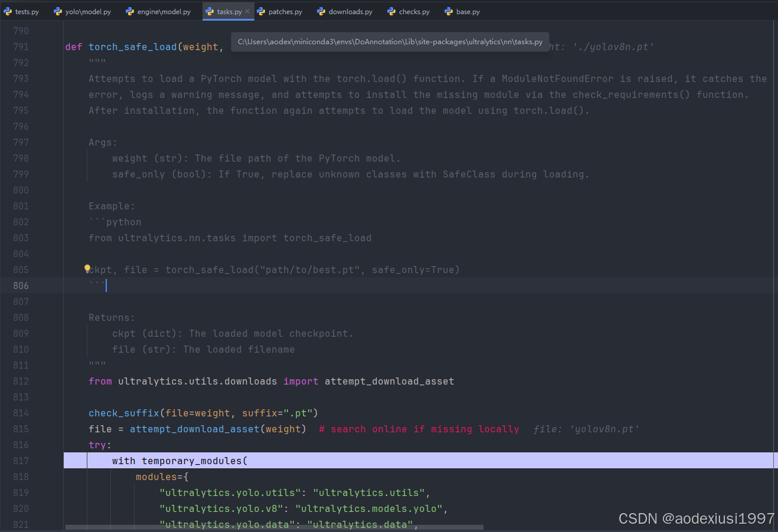The image size is (778, 532).
Task: Click the Python file icon on yolo\model.py tab
Action: [x=58, y=12]
